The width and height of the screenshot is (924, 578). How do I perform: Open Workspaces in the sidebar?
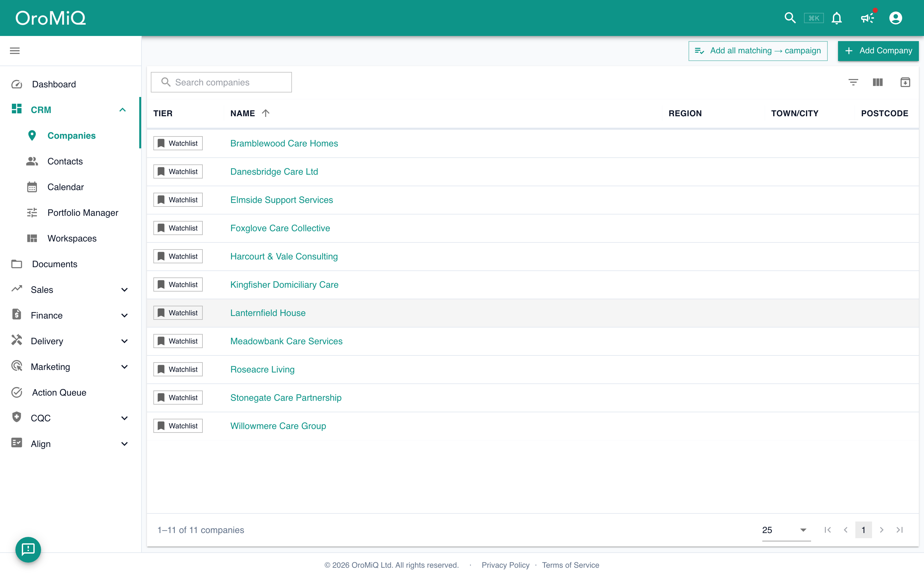72,239
